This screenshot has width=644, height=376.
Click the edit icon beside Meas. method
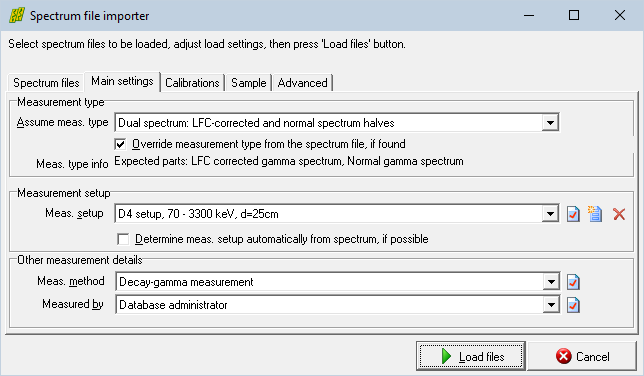click(573, 282)
